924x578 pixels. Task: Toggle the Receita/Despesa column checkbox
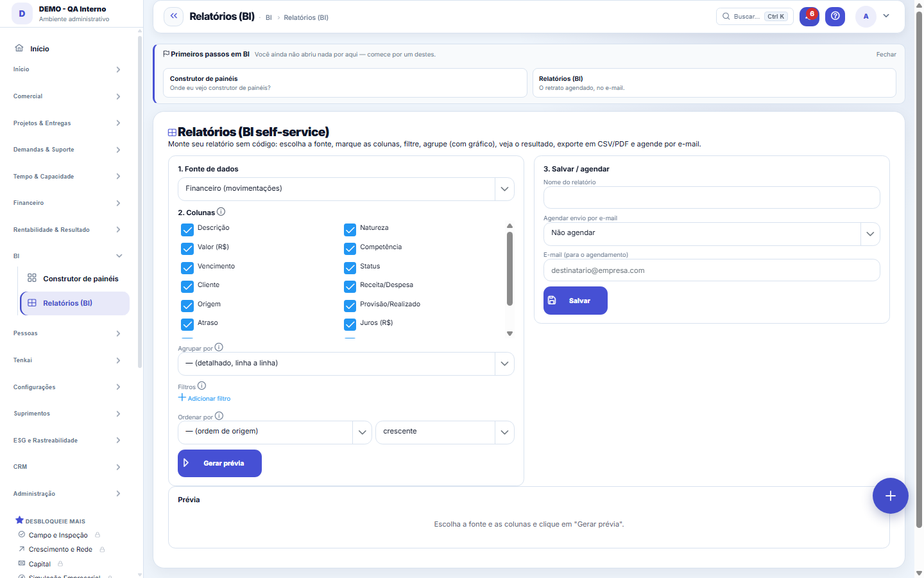350,286
